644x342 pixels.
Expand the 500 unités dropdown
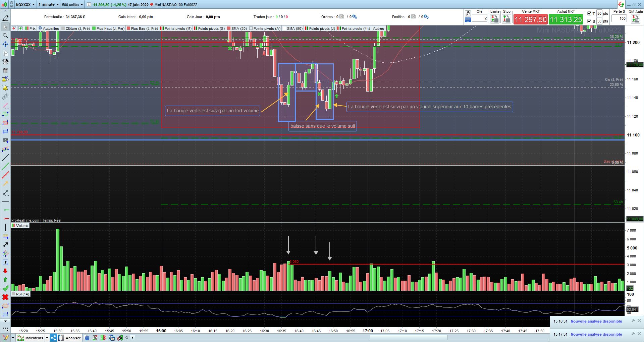[x=72, y=5]
